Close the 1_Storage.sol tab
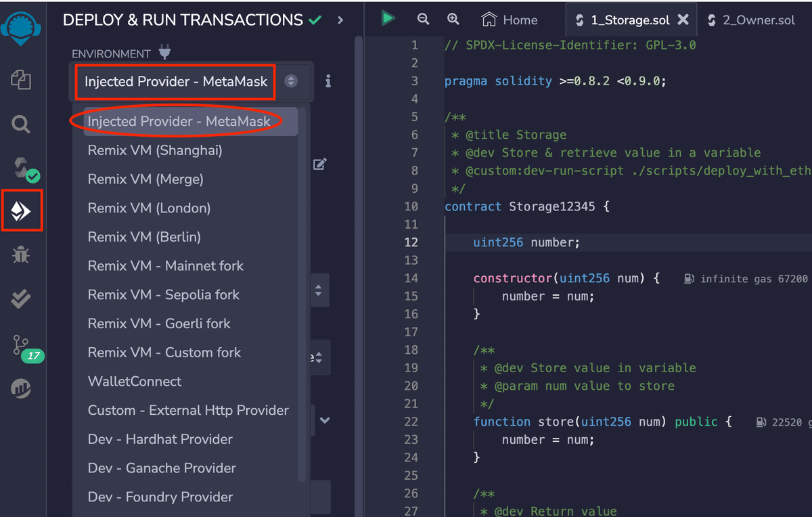This screenshot has height=517, width=812. (683, 20)
